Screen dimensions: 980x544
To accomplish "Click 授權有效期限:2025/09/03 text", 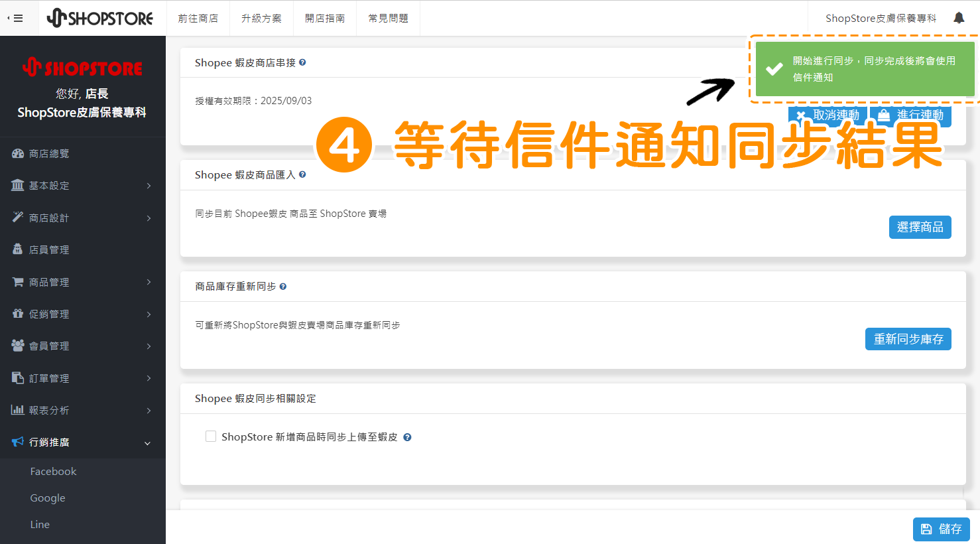I will [x=253, y=101].
